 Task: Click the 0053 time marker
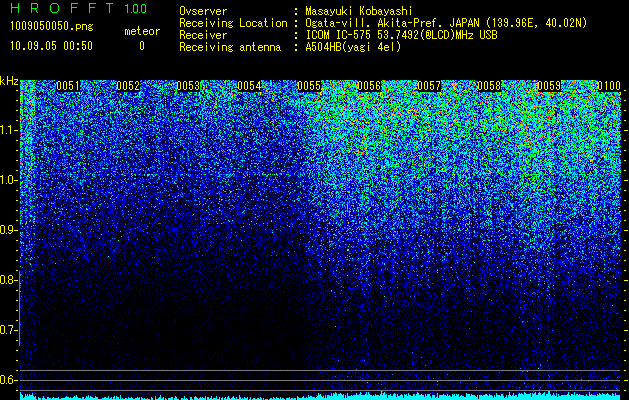(188, 86)
